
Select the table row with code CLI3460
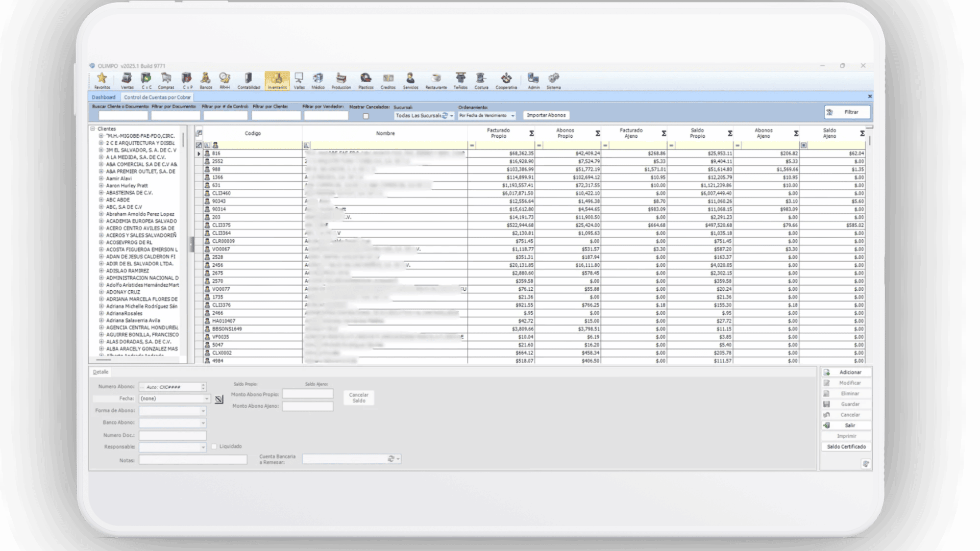[x=531, y=193]
